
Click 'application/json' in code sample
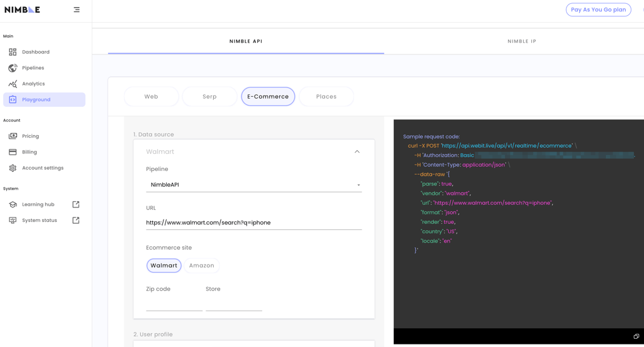pyautogui.click(x=484, y=165)
